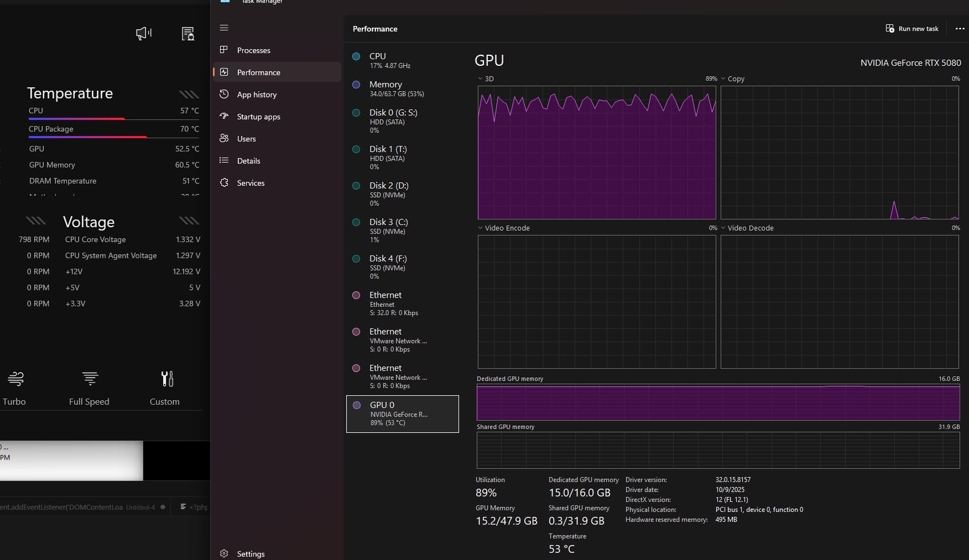Open the document search icon

[188, 34]
